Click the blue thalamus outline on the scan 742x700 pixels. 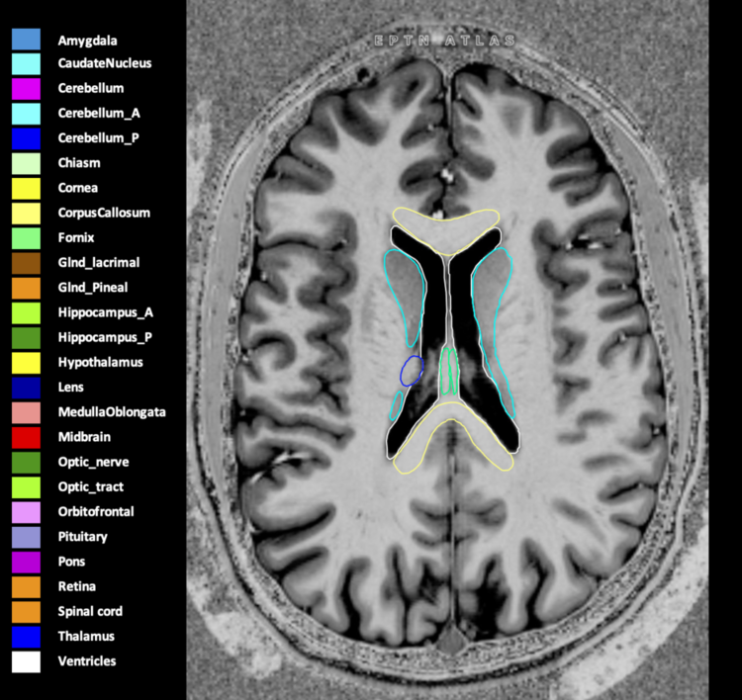coord(412,371)
